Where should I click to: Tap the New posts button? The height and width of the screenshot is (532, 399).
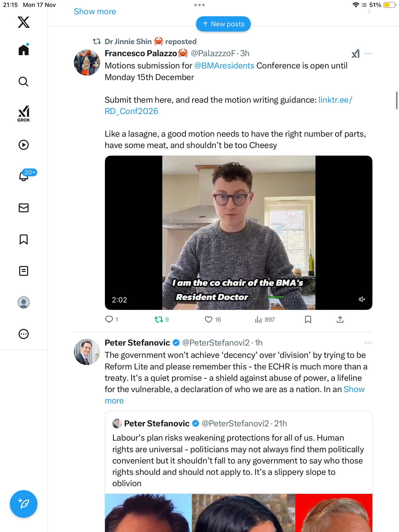click(x=223, y=24)
